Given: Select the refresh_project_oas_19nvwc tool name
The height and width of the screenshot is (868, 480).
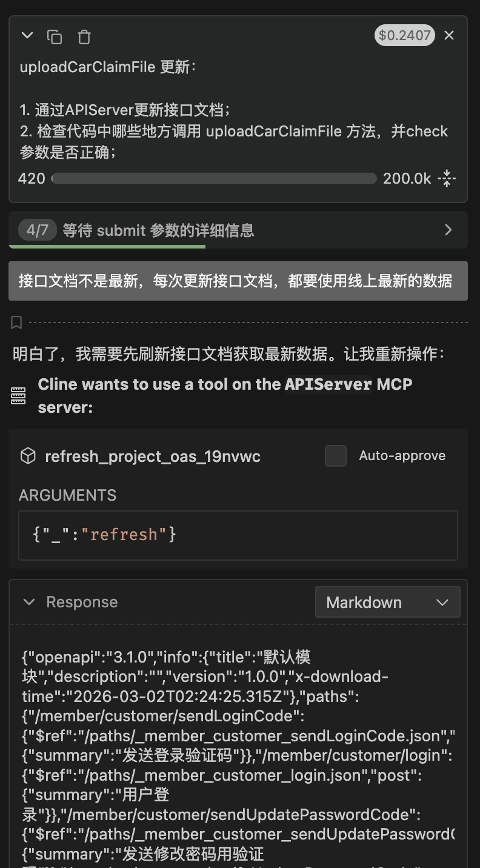Looking at the screenshot, I should (x=153, y=456).
